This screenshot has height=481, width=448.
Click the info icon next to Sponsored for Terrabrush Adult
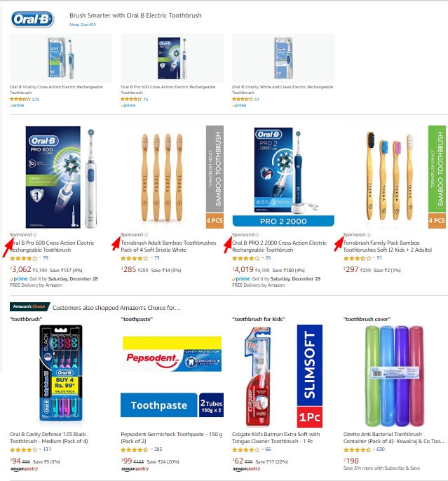click(147, 235)
